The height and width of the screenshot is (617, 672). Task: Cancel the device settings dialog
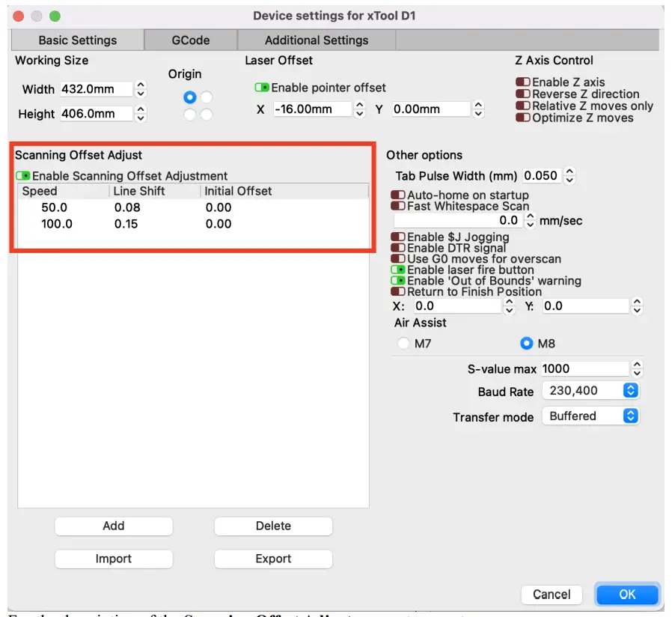click(552, 595)
